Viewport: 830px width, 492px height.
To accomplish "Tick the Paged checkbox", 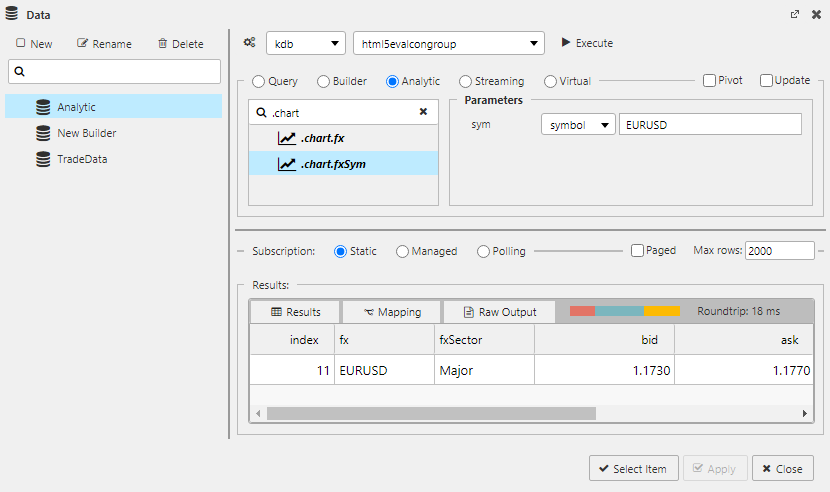I will click(638, 251).
